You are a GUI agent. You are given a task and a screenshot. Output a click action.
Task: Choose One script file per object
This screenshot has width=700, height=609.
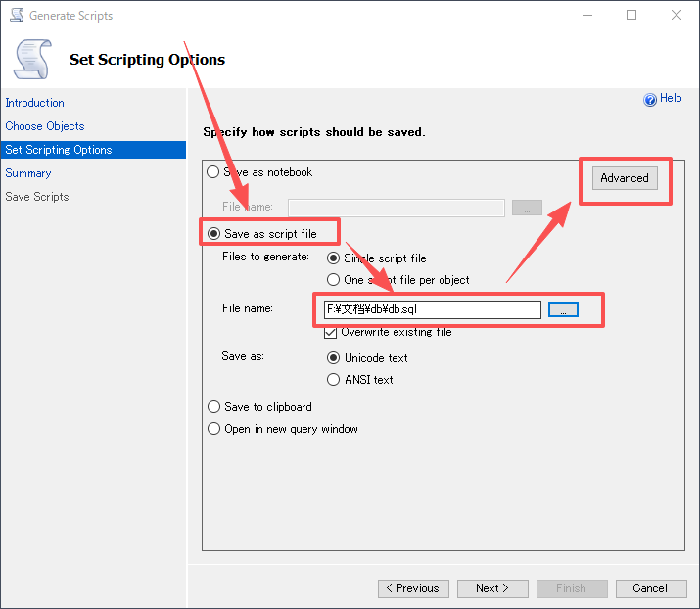coord(334,280)
